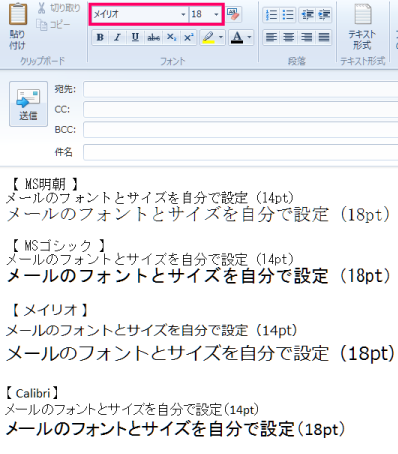398x454 pixels.
Task: Align text left
Action: pos(271,37)
